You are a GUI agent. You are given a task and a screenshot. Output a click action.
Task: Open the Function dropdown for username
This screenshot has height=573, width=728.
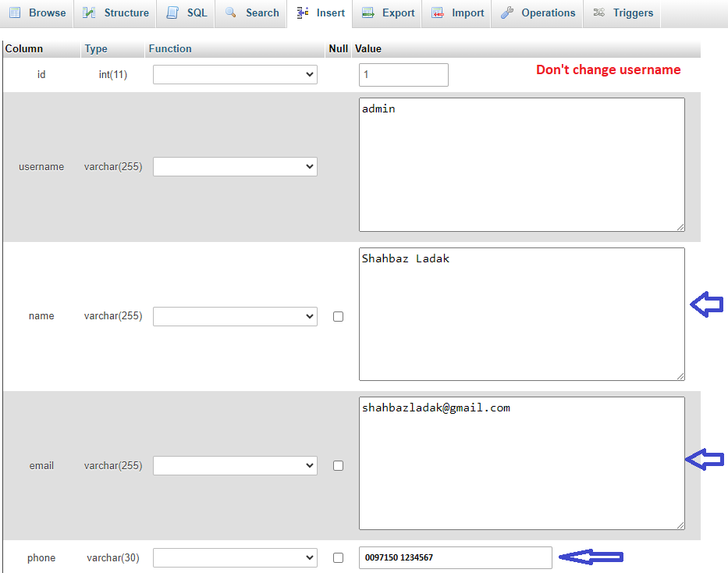235,166
